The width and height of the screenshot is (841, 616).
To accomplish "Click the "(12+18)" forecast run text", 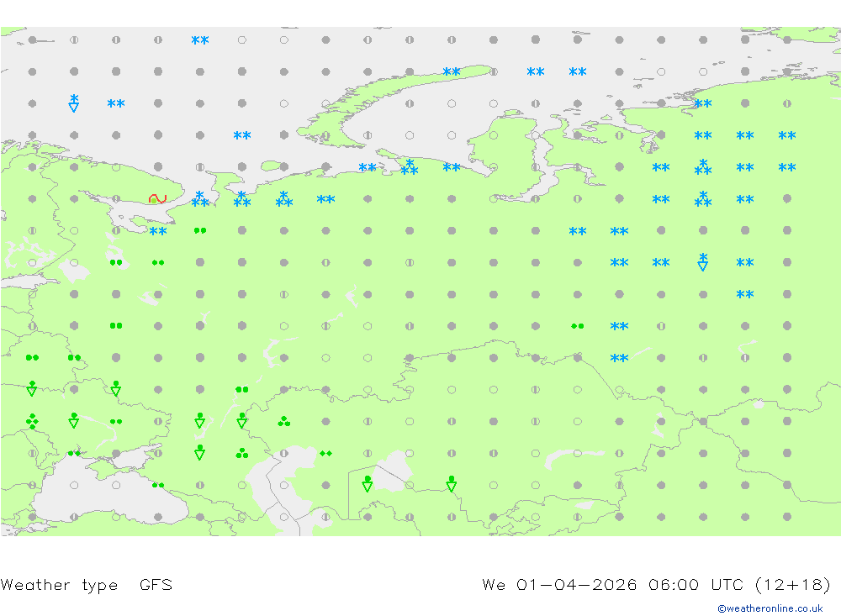I will pos(793,584).
